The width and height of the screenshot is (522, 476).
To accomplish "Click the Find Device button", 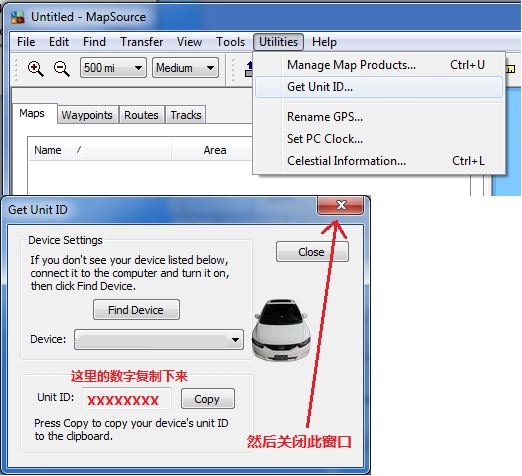I will [x=136, y=310].
